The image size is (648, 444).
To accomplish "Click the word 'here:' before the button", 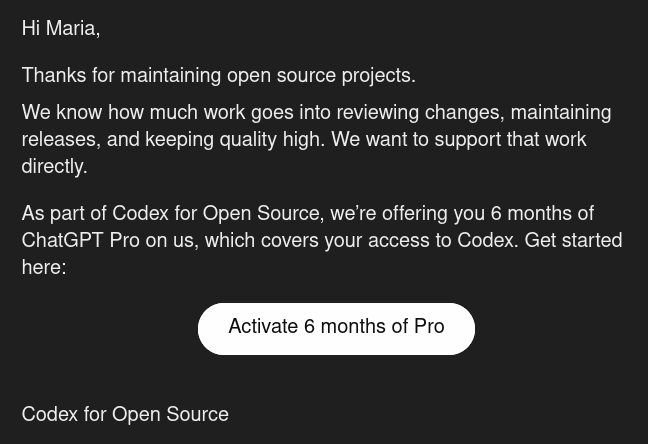I will coord(44,268).
